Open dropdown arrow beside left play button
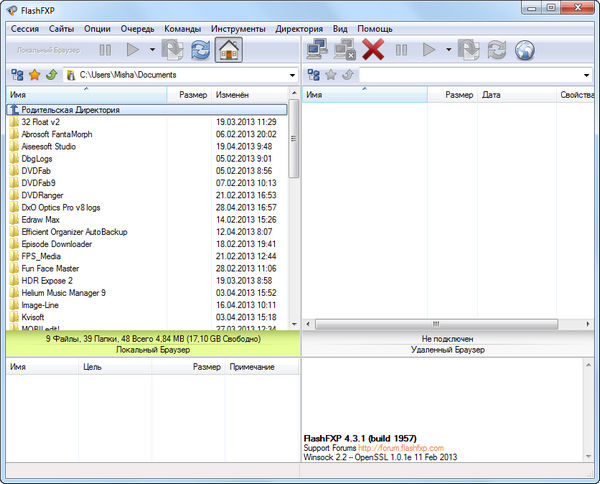This screenshot has width=600, height=484. [x=152, y=49]
